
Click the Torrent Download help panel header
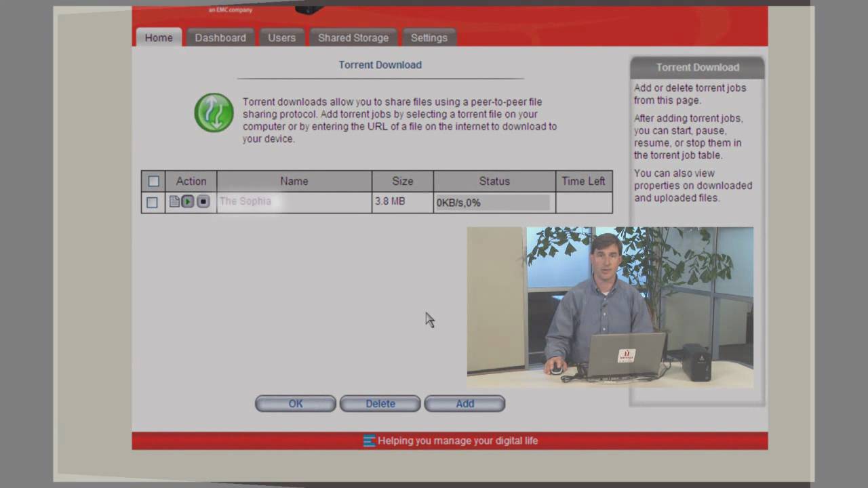coord(697,67)
